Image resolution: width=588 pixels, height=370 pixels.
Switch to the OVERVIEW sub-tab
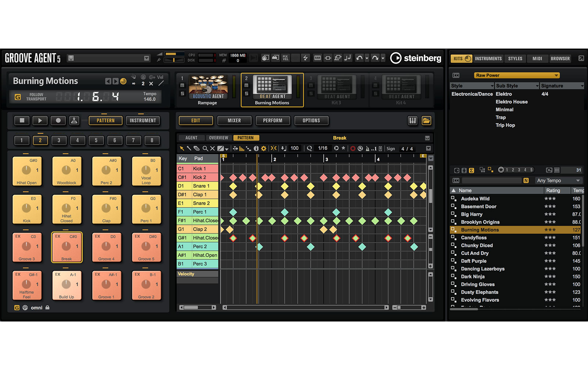point(219,138)
